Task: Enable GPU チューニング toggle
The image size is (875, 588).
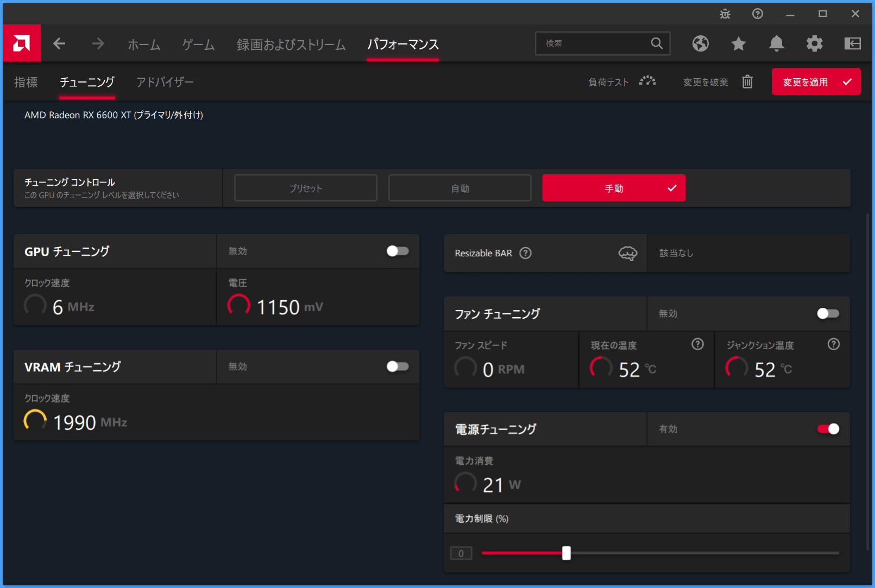Action: tap(398, 251)
